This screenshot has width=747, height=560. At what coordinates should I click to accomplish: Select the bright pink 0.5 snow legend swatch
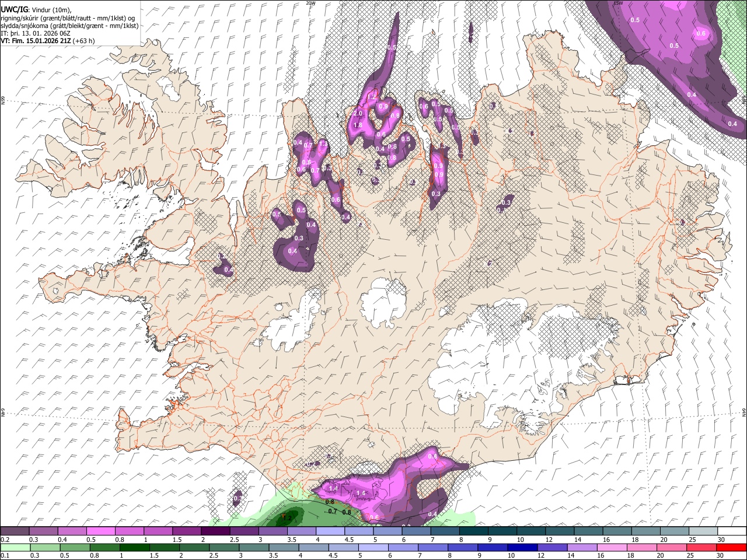101,531
